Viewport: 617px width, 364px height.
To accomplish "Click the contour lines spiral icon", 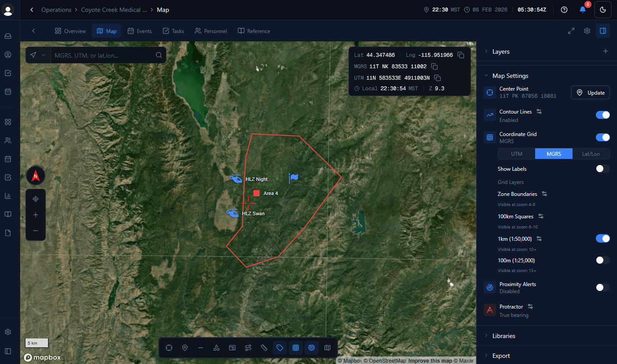I will [312, 348].
